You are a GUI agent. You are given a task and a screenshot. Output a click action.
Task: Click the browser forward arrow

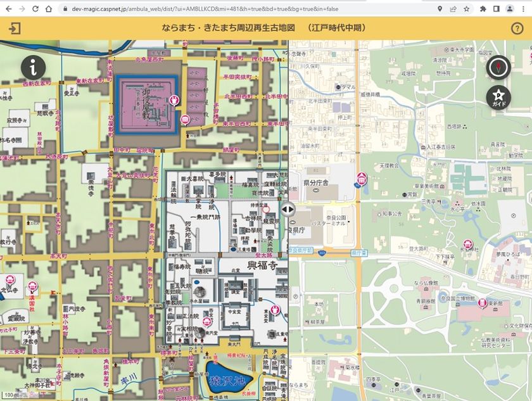[x=22, y=9]
